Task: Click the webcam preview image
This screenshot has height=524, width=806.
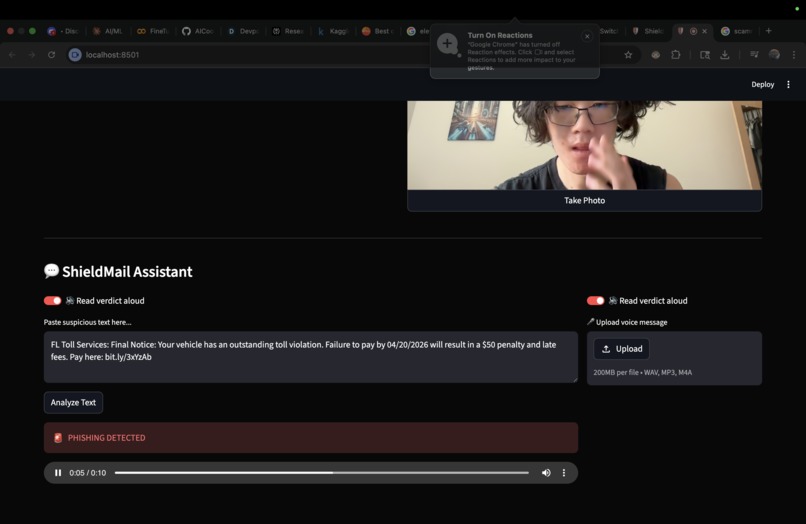Action: click(x=584, y=145)
